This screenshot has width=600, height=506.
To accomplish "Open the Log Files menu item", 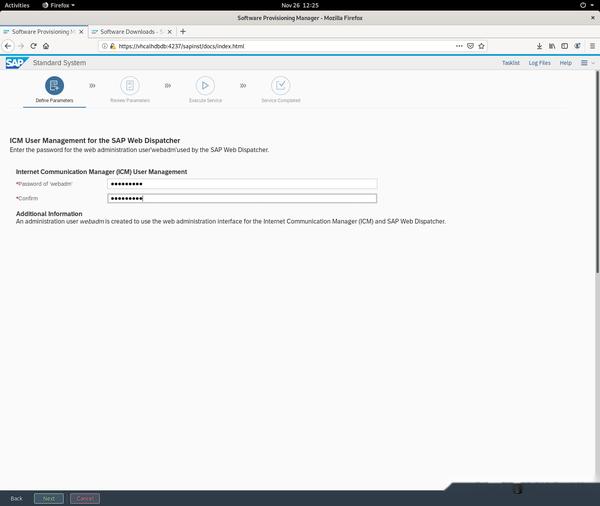I will (540, 63).
